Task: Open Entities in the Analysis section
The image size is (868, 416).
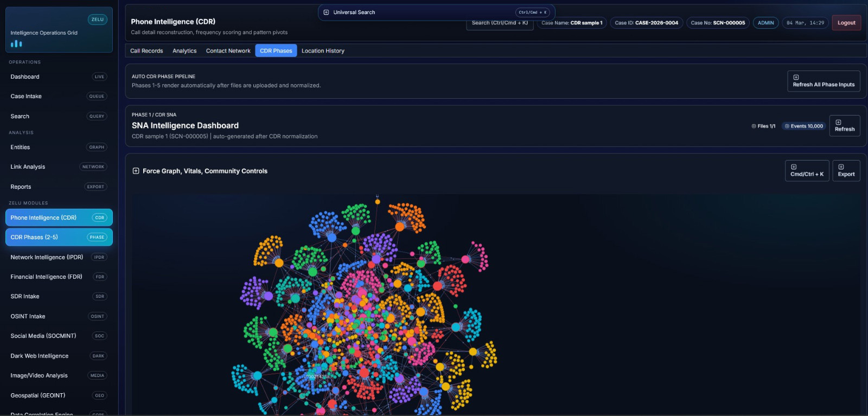Action: [59, 148]
